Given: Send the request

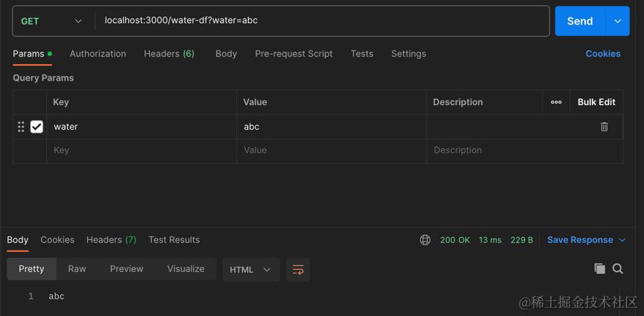Looking at the screenshot, I should point(580,21).
